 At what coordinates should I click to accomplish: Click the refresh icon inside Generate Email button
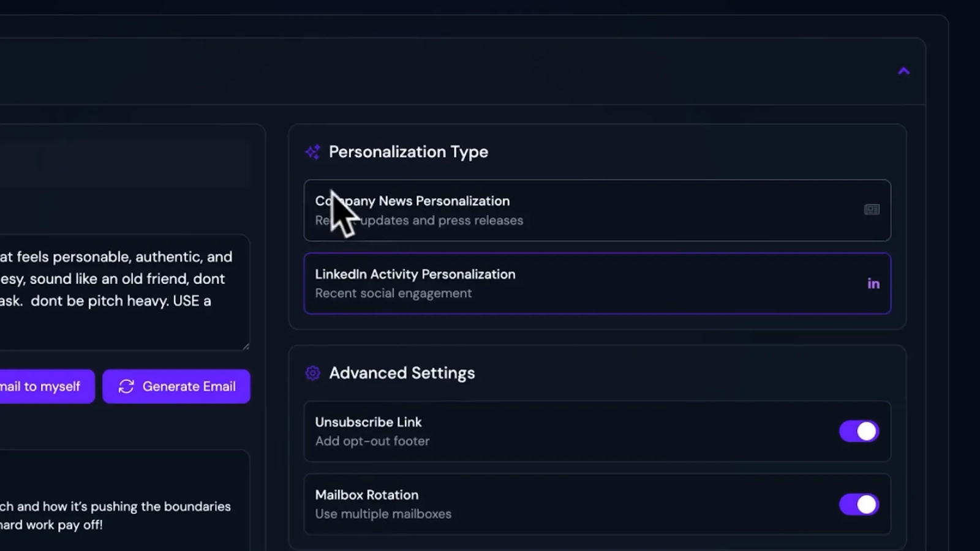click(x=127, y=386)
